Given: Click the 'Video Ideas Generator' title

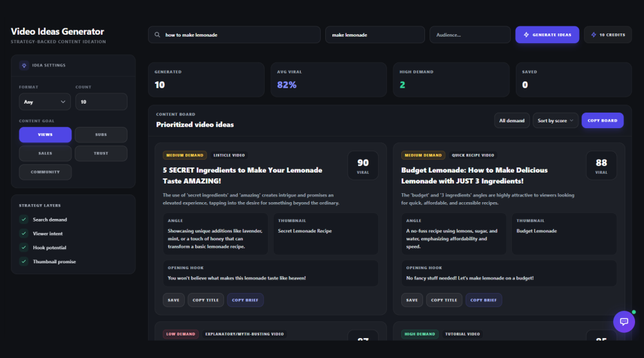Looking at the screenshot, I should pos(57,32).
